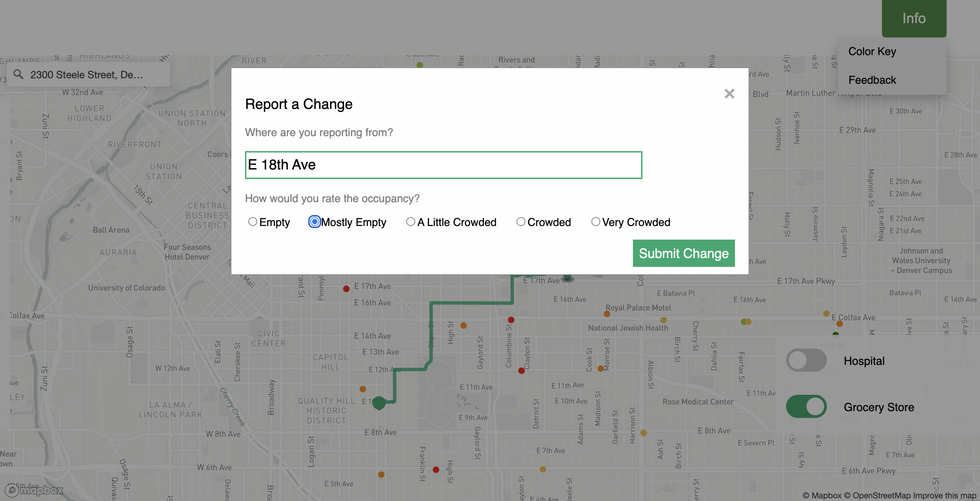Viewport: 980px width, 501px height.
Task: Select the Mostly Empty radio option
Action: 314,222
